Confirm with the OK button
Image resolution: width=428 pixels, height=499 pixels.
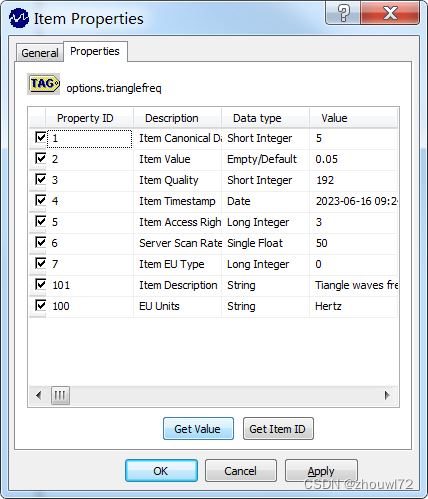click(161, 471)
